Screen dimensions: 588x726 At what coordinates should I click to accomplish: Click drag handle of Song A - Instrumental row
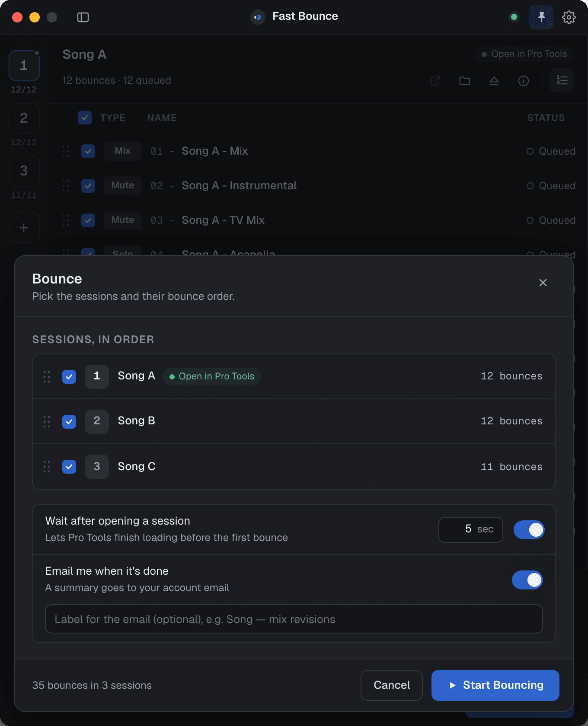pos(66,186)
